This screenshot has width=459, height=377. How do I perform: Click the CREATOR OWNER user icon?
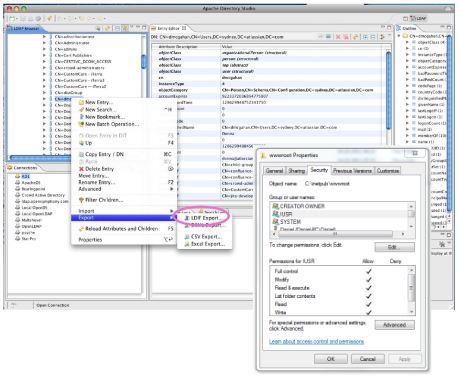[275, 206]
